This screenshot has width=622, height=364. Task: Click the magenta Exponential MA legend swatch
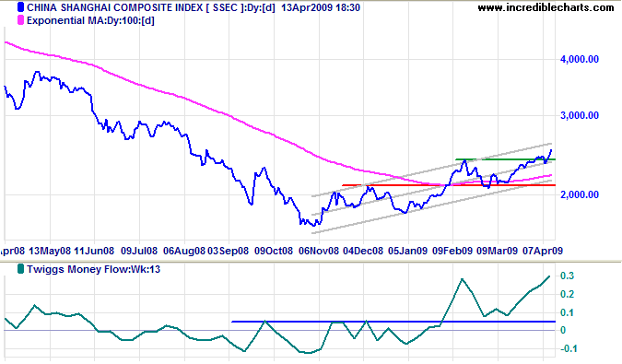click(x=20, y=20)
